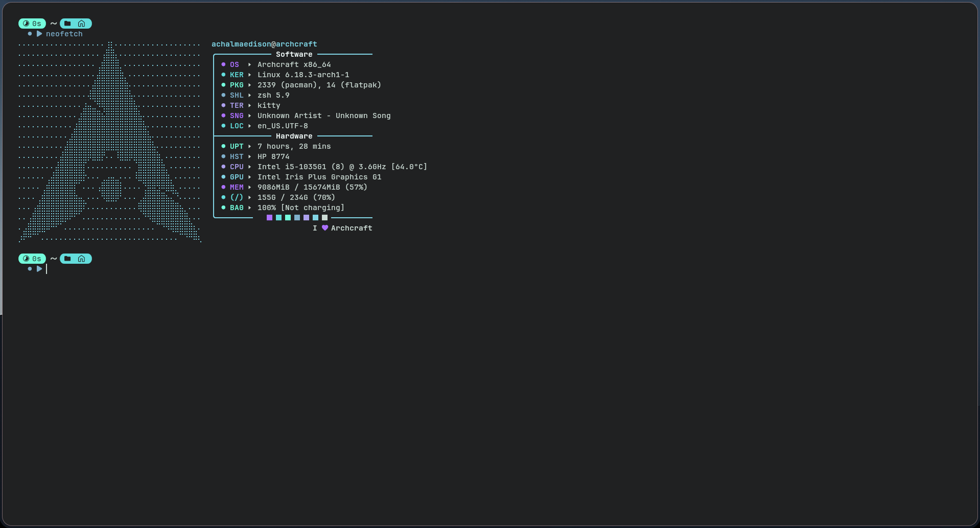980x528 pixels.
Task: Click the neofetch command text
Action: point(64,34)
